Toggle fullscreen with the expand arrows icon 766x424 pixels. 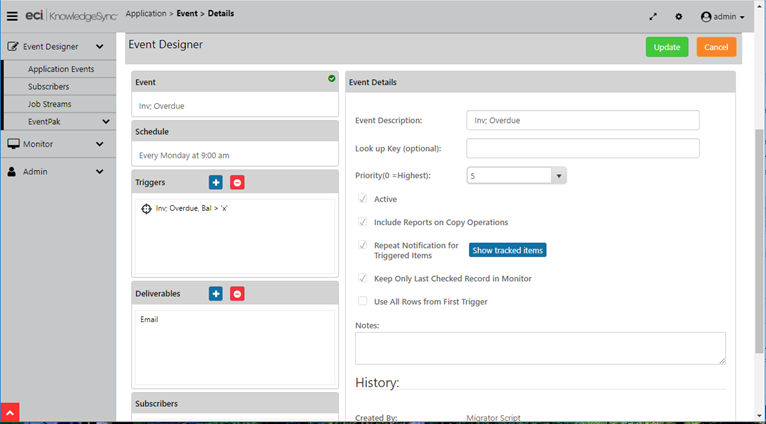(653, 17)
